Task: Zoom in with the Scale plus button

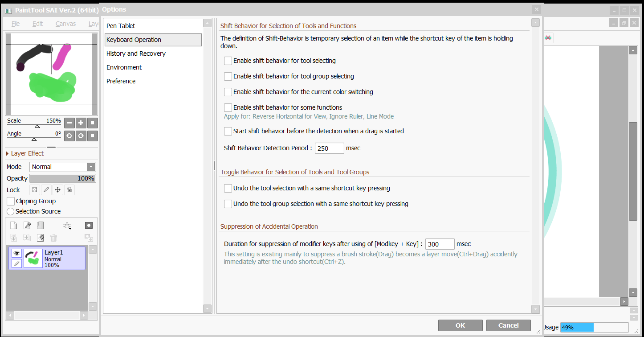Action: pos(81,123)
